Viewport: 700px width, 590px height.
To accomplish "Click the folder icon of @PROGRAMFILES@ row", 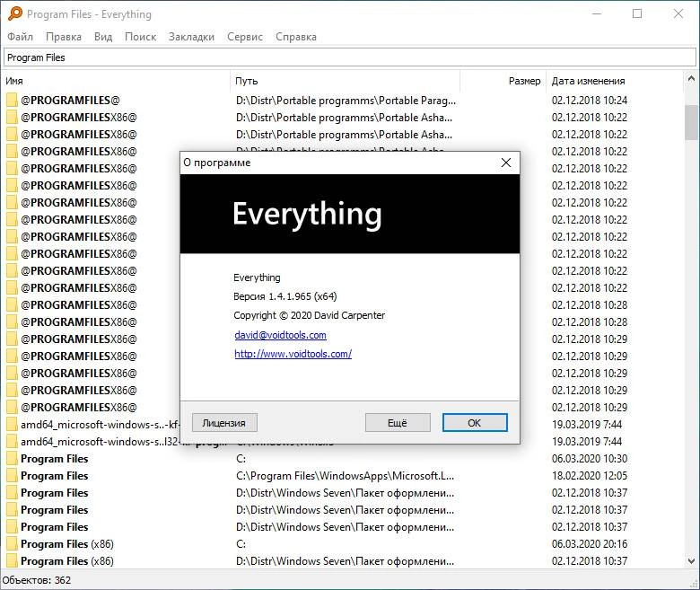I will coord(12,100).
